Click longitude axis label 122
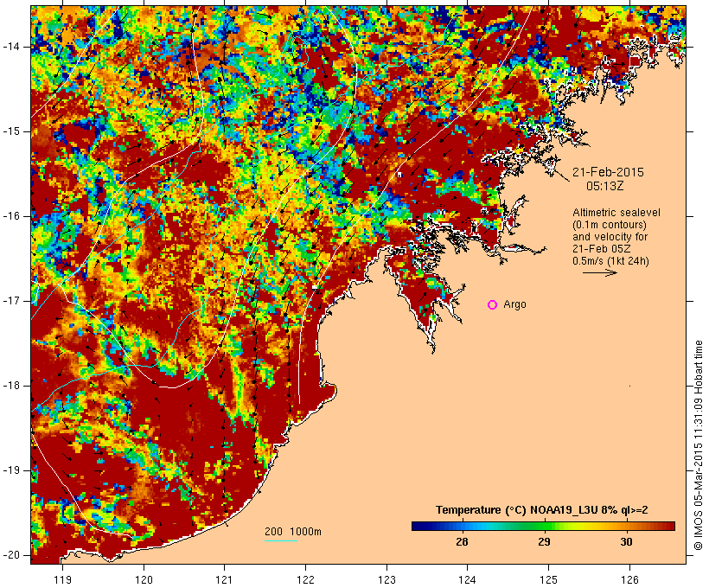 coord(306,580)
